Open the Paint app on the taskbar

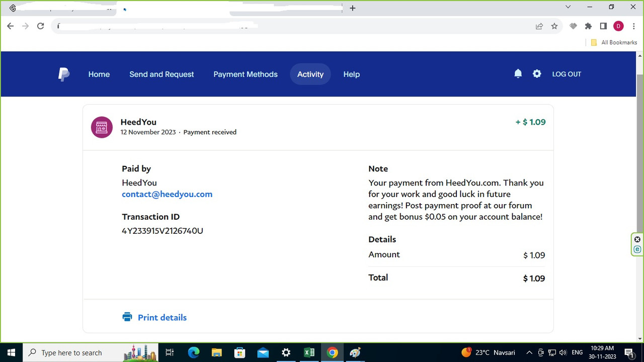pos(355,352)
